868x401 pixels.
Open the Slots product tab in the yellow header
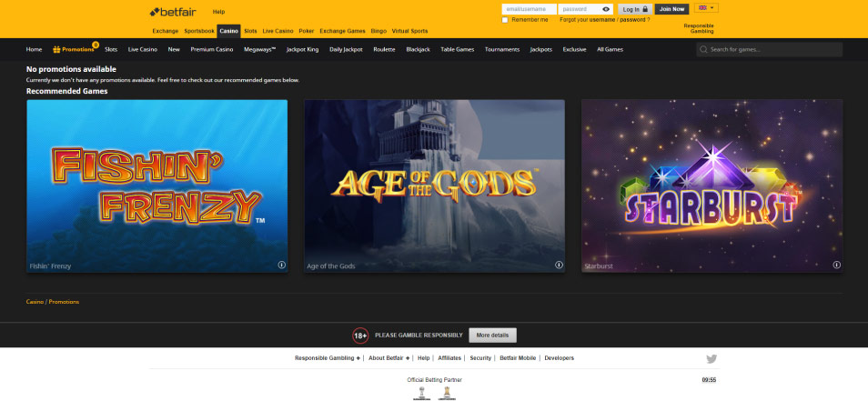click(251, 31)
